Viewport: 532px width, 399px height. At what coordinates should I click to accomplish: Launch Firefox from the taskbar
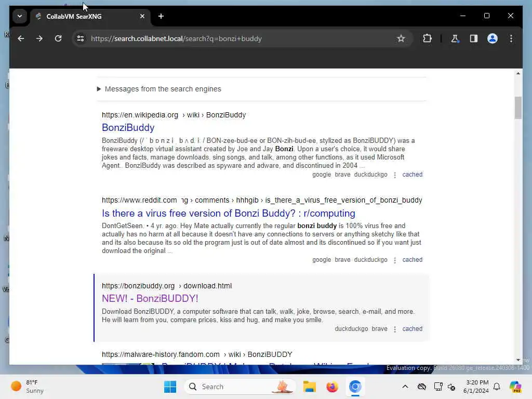332,387
